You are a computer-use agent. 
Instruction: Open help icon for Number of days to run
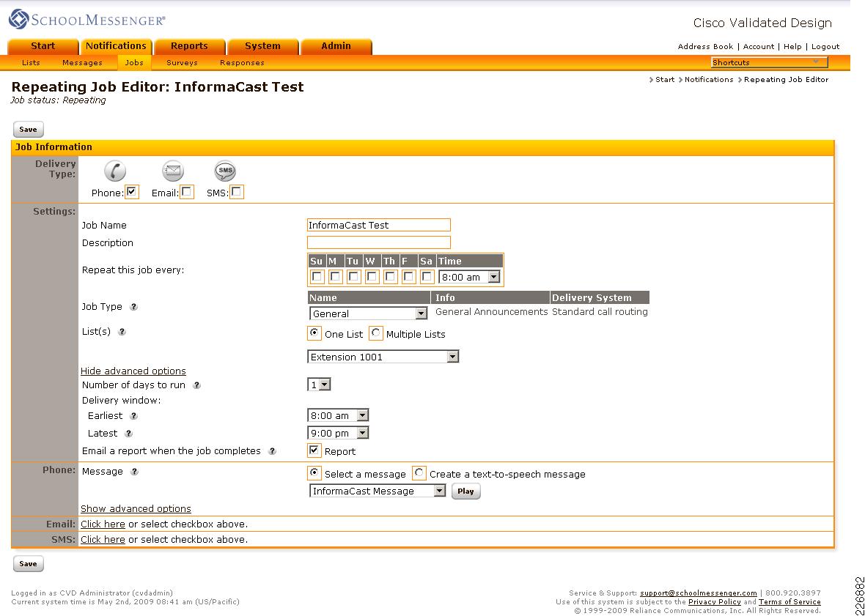(197, 385)
